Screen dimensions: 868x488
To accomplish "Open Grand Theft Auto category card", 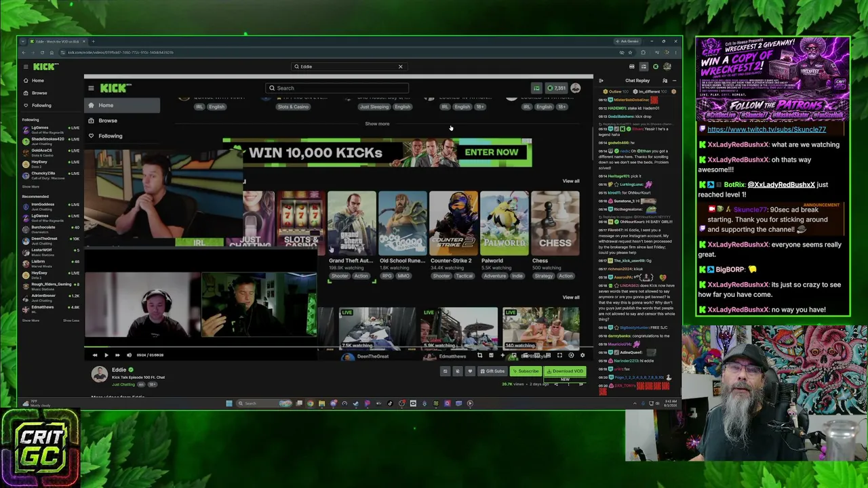I will pyautogui.click(x=351, y=224).
